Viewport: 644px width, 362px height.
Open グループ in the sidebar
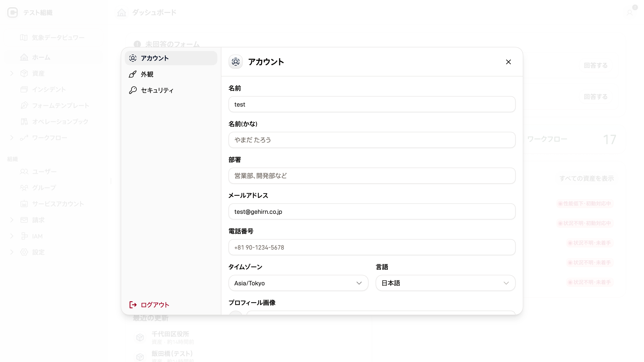(53, 188)
